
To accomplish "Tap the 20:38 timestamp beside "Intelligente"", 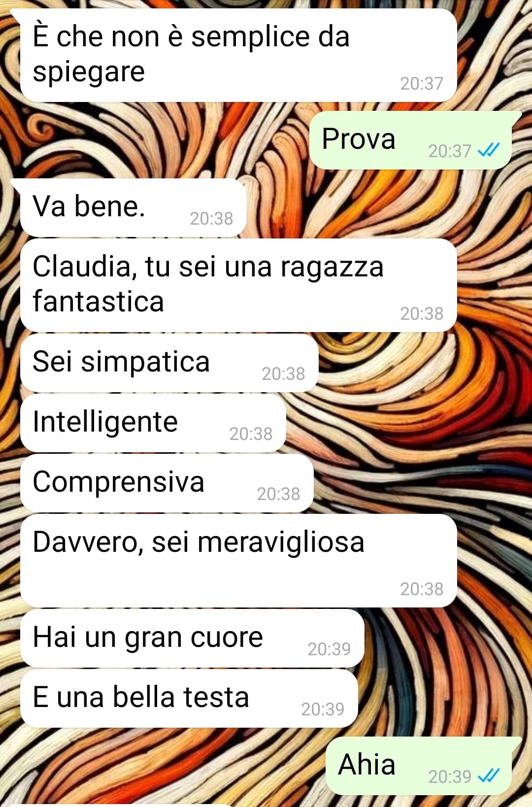I will (251, 434).
